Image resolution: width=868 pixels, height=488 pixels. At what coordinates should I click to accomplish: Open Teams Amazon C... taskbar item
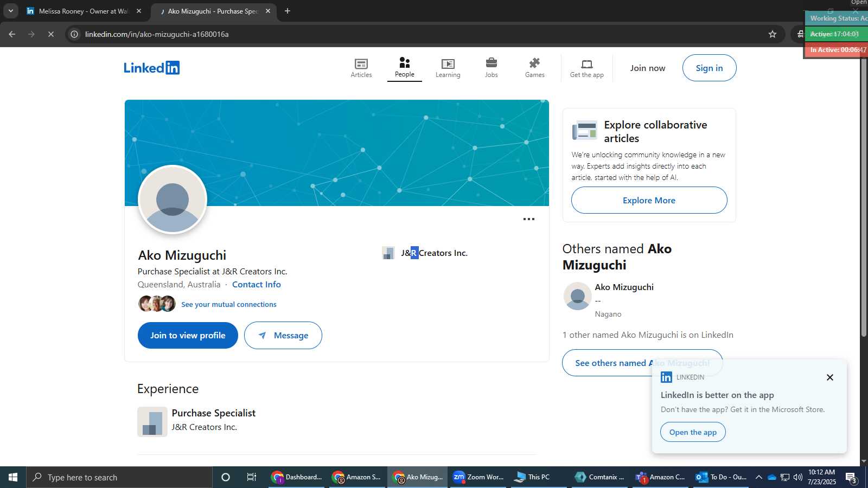tap(661, 477)
